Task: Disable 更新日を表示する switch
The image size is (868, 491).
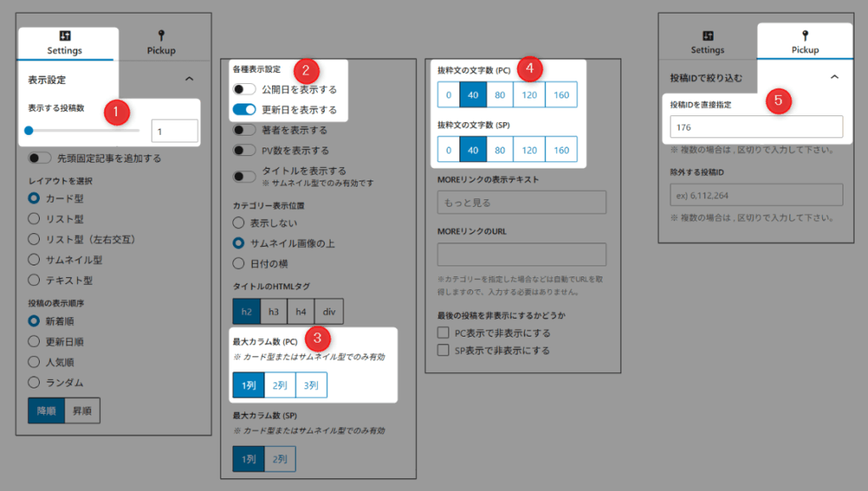Action: coord(244,109)
